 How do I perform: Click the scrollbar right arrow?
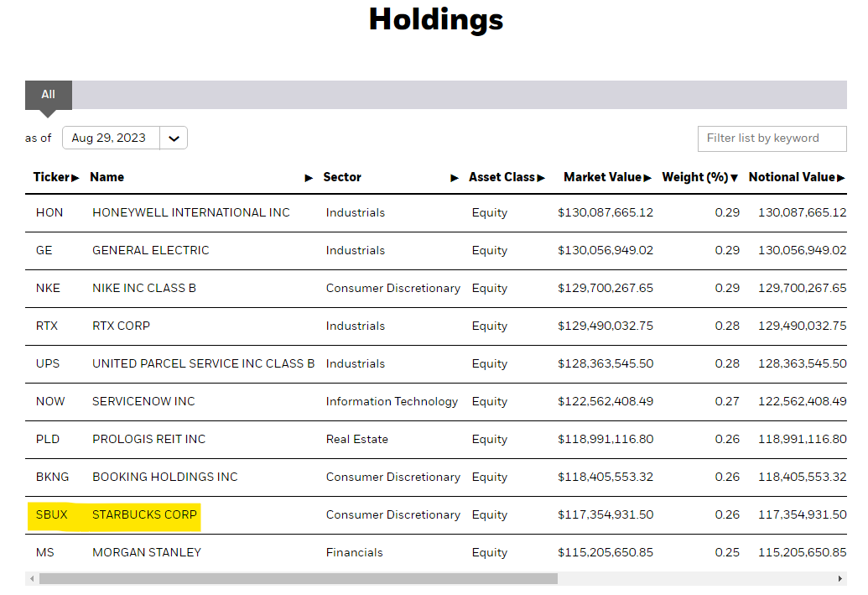click(x=839, y=579)
